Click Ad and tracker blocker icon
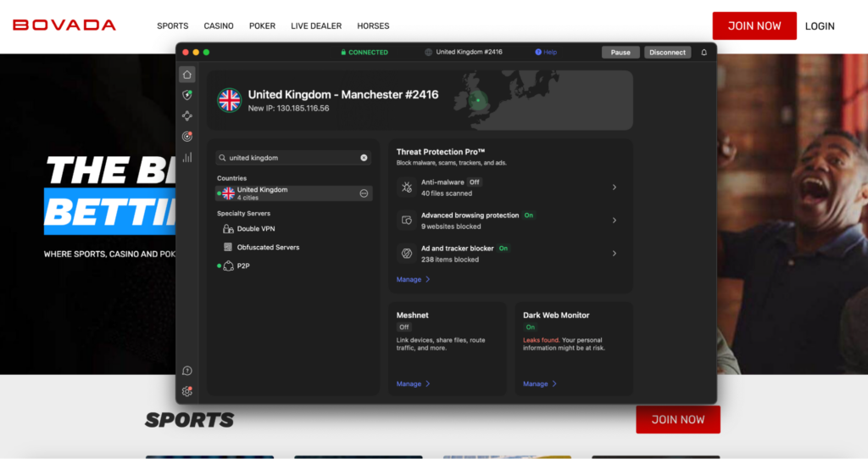Viewport: 868px width, 459px height. 407,254
